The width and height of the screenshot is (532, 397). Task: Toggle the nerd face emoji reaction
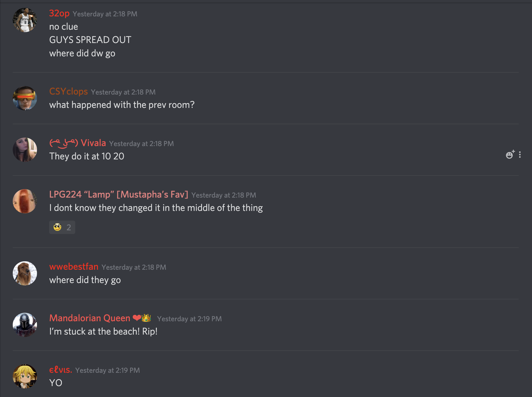(x=62, y=227)
